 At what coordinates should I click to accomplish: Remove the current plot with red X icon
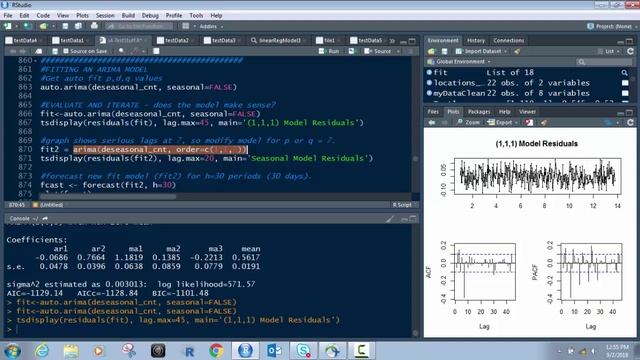pos(529,122)
